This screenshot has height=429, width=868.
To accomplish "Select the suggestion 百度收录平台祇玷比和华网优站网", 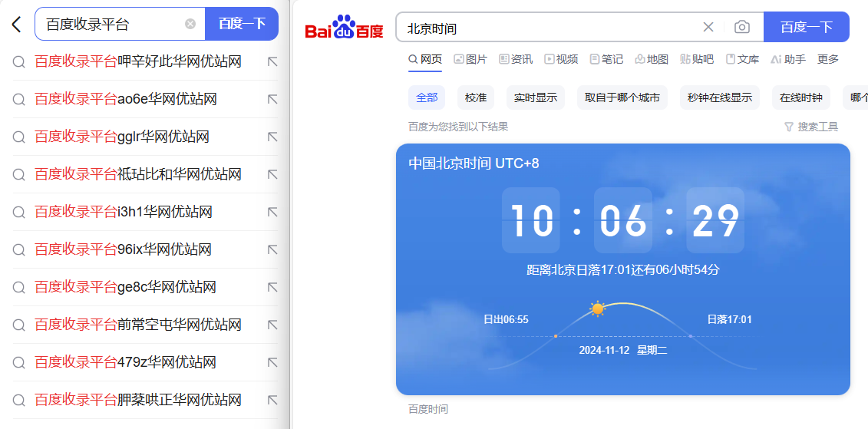I will tap(138, 174).
